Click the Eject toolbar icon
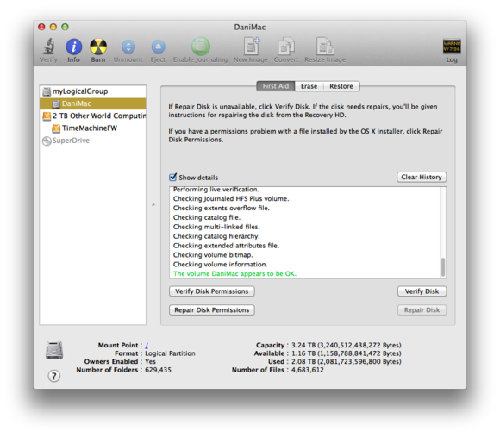Image resolution: width=499 pixels, height=435 pixels. [158, 47]
